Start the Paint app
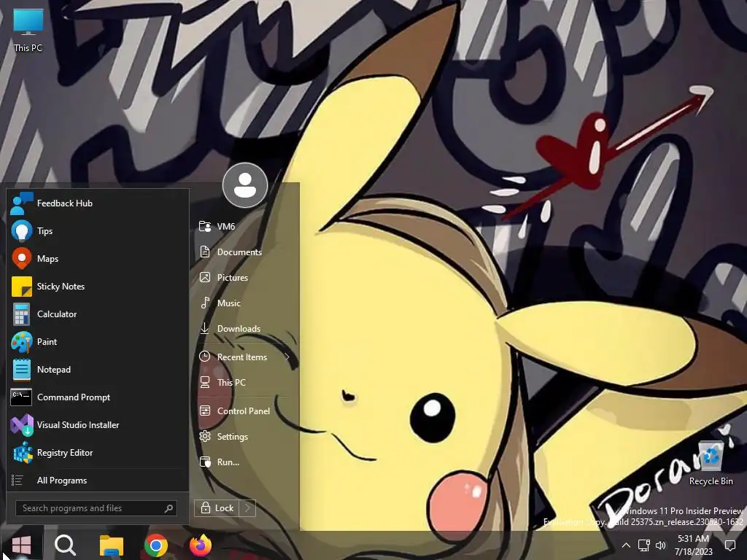This screenshot has width=747, height=560. (x=97, y=342)
